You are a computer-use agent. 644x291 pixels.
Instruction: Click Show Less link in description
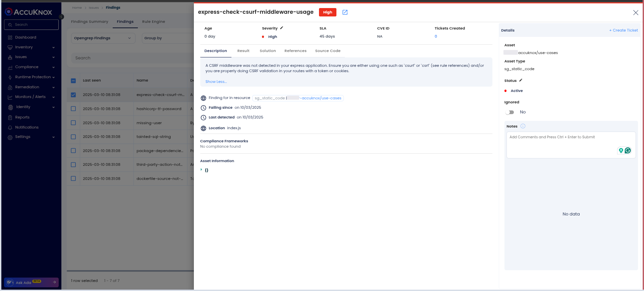[x=216, y=82]
